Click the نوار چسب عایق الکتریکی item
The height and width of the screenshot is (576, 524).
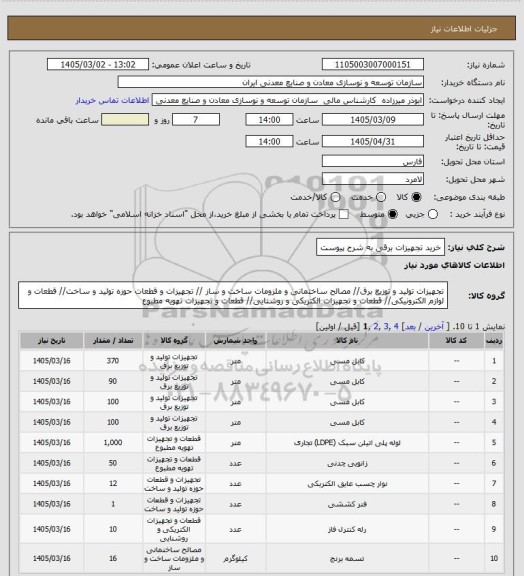347,484
